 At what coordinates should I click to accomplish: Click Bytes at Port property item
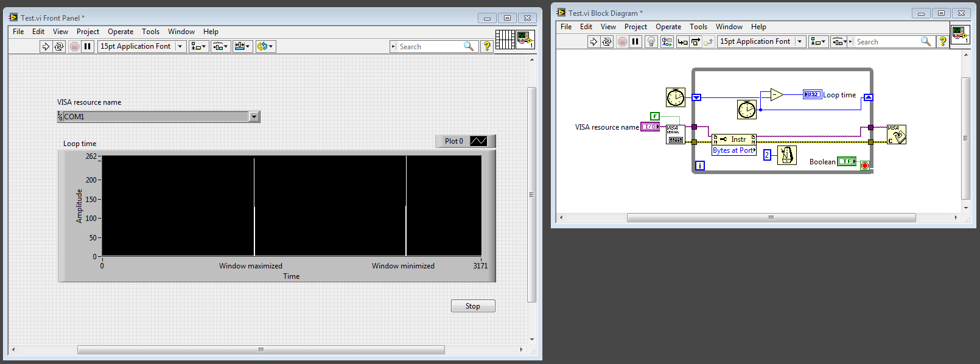[734, 150]
